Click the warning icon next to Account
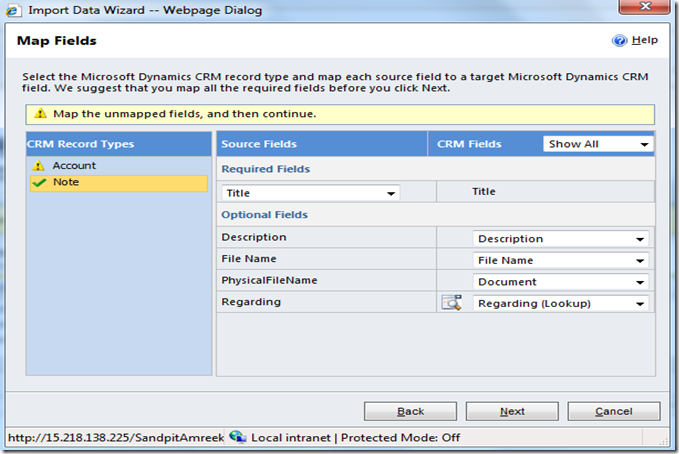The width and height of the screenshot is (679, 454). 39,165
